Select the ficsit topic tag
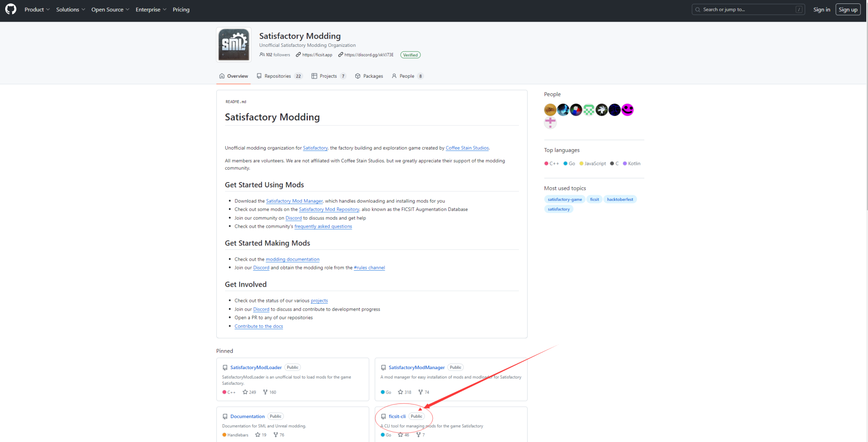Viewport: 868px width, 442px height. click(594, 200)
